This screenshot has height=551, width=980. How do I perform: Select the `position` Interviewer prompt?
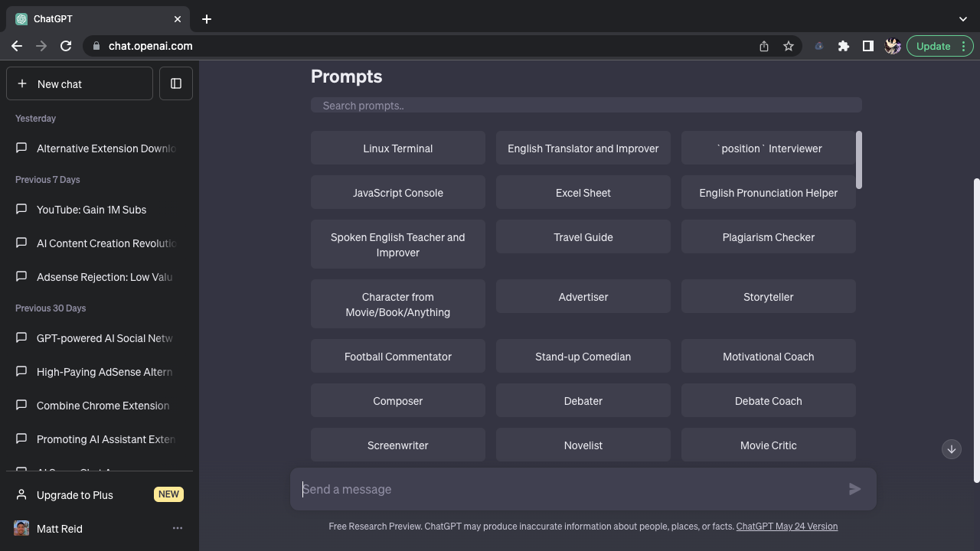click(x=769, y=148)
